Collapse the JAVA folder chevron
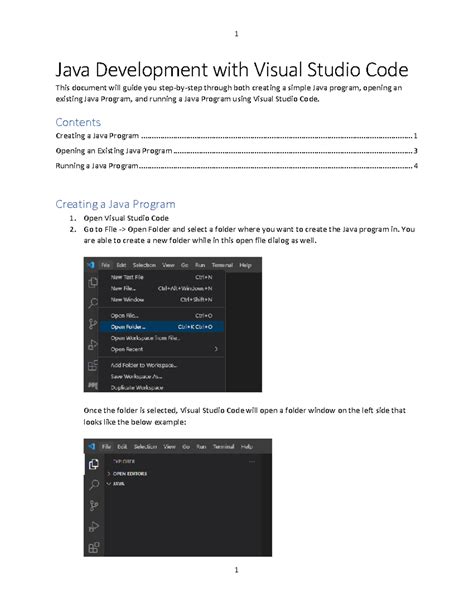 109,484
